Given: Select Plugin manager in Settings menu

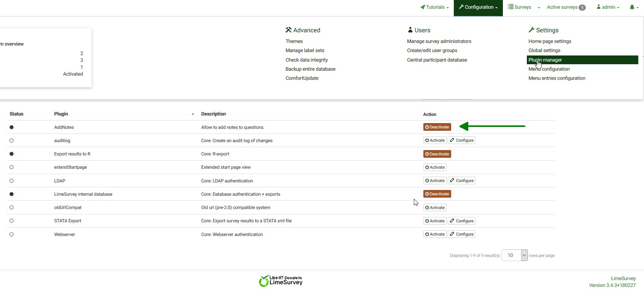Looking at the screenshot, I should click(x=545, y=60).
